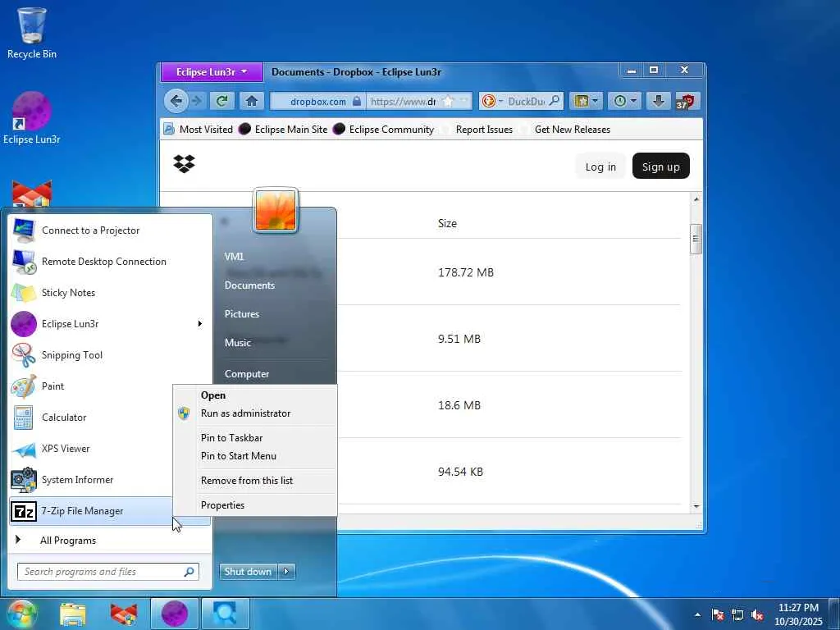
Task: Open Snipping Tool from Start menu
Action: pos(110,354)
